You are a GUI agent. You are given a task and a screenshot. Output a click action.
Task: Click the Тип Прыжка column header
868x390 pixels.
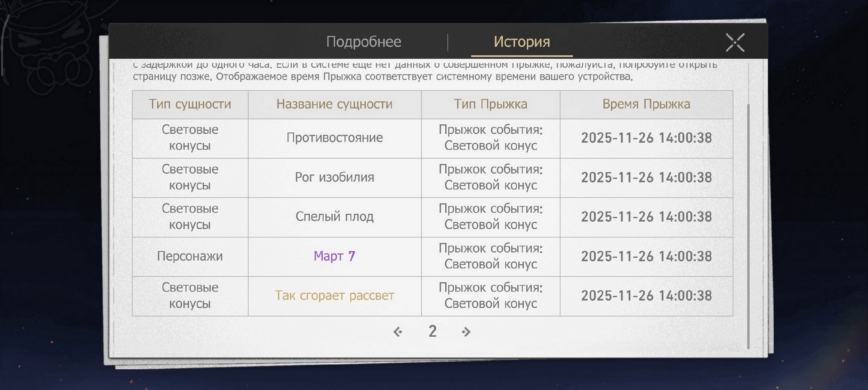(x=491, y=104)
